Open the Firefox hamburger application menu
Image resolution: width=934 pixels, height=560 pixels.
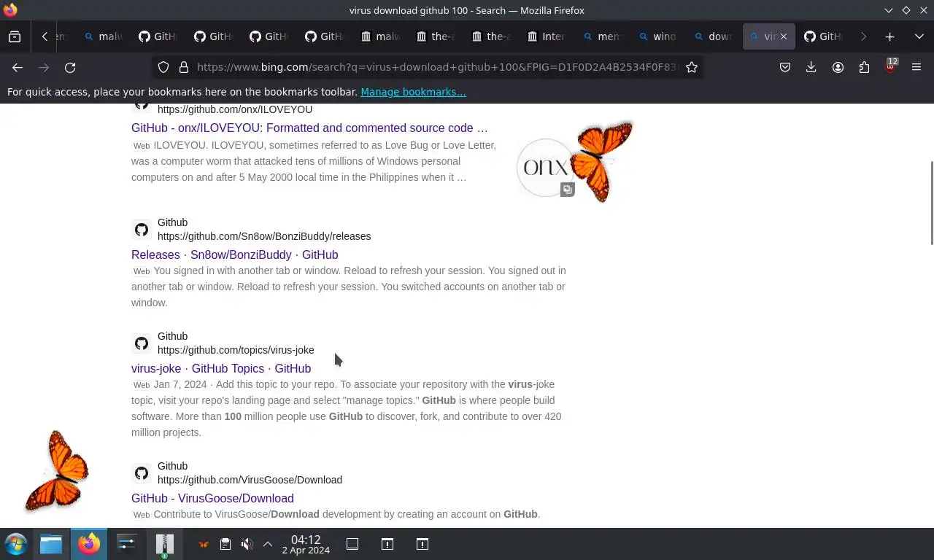[x=916, y=67]
